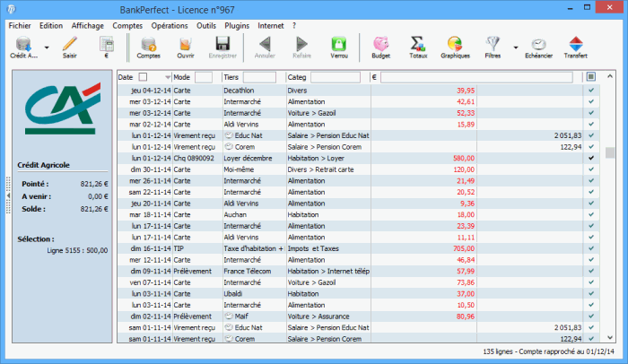Viewport: 628px width, 364px height.
Task: Toggle checkmark for Taxe d'habitation row
Action: click(x=590, y=248)
